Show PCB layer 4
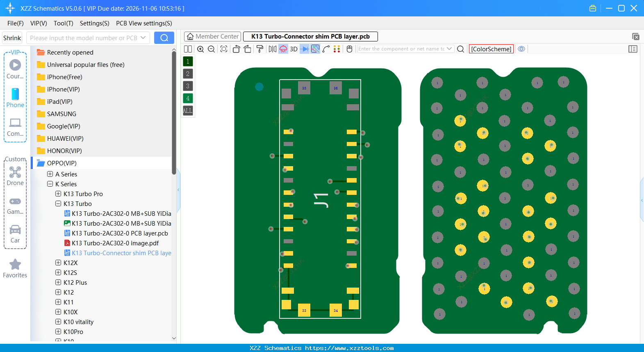The width and height of the screenshot is (644, 352). [188, 98]
